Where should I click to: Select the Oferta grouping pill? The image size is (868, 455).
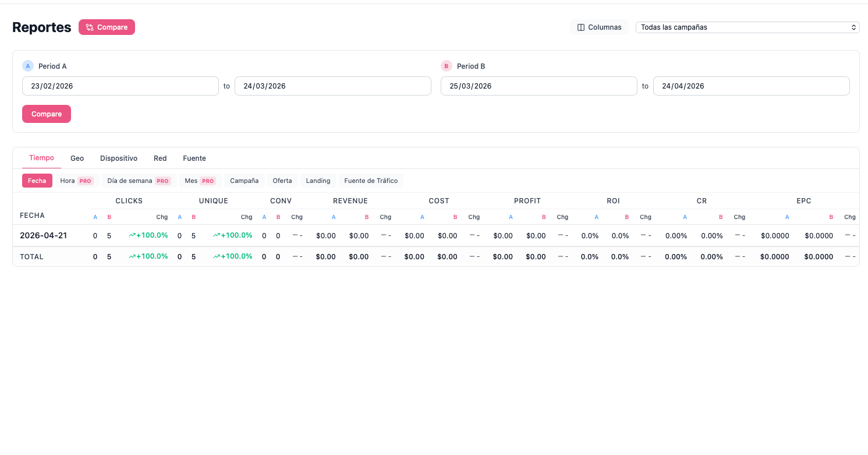click(x=282, y=181)
